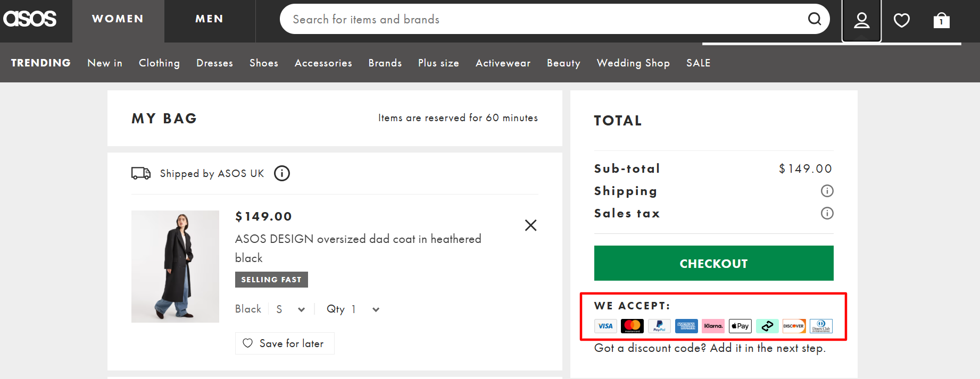Open the shopping bag icon
Image resolution: width=980 pixels, height=379 pixels.
(941, 20)
